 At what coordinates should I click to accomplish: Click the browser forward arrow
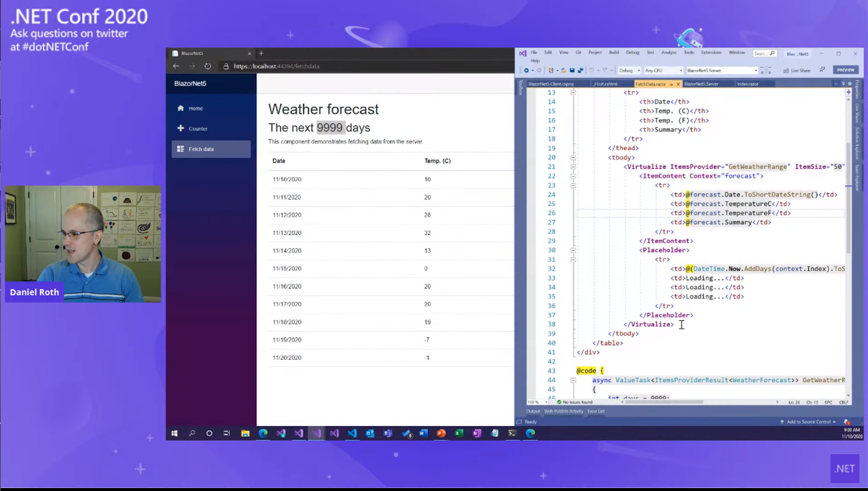pyautogui.click(x=192, y=66)
